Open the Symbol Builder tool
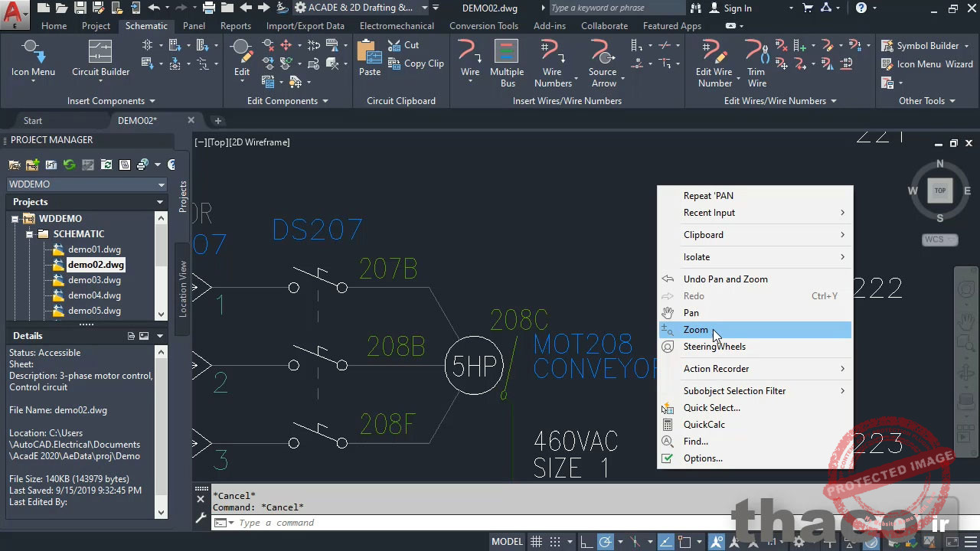The width and height of the screenshot is (980, 551). [x=926, y=46]
